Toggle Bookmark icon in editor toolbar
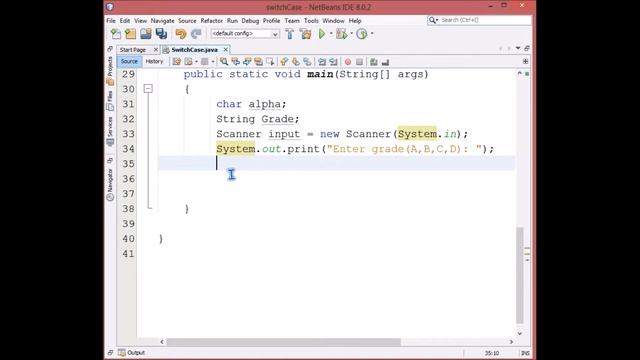 click(307, 62)
